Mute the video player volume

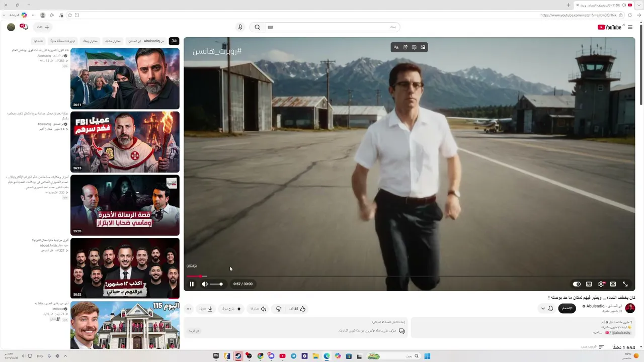click(205, 284)
